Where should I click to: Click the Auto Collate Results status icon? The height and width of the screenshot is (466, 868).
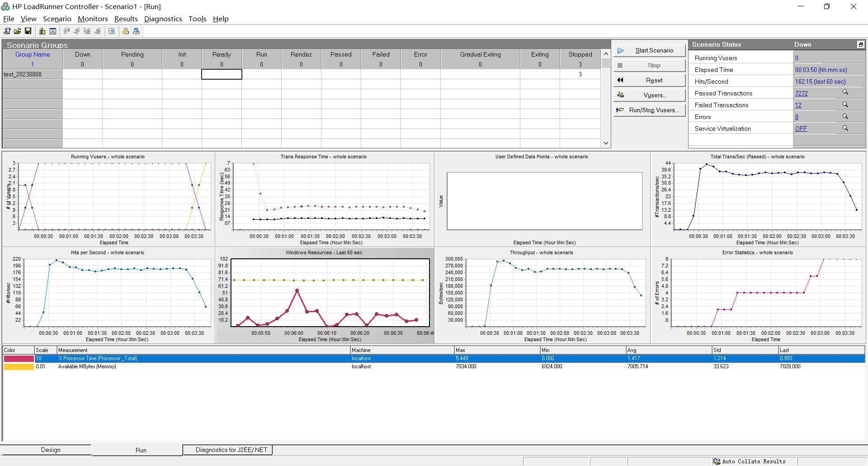tap(717, 461)
